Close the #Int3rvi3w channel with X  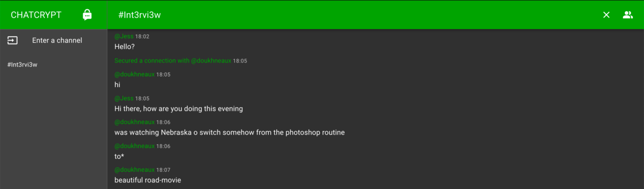point(606,15)
